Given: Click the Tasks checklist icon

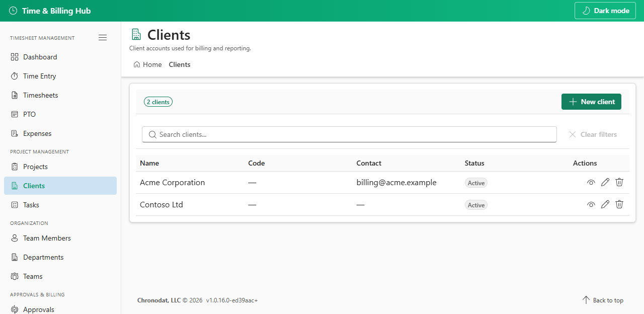Looking at the screenshot, I should pyautogui.click(x=15, y=205).
